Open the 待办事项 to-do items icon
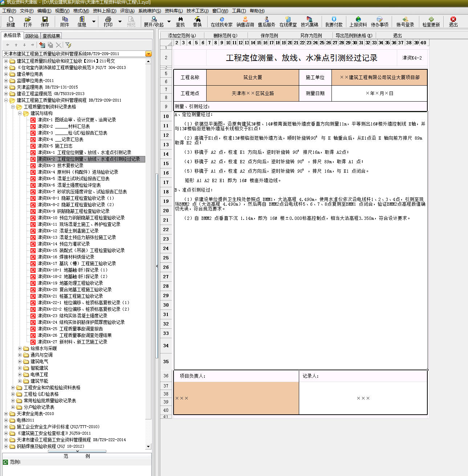The width and height of the screenshot is (468, 476). coord(379,21)
